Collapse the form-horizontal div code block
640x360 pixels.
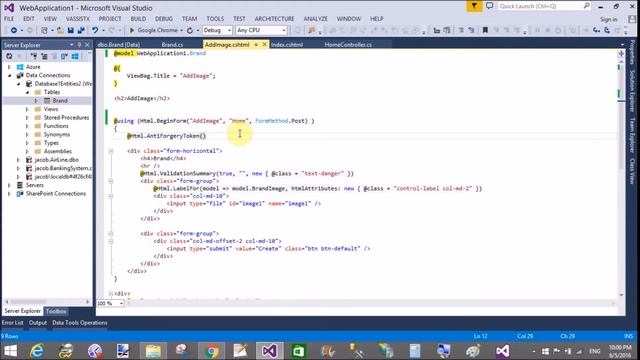click(x=111, y=151)
